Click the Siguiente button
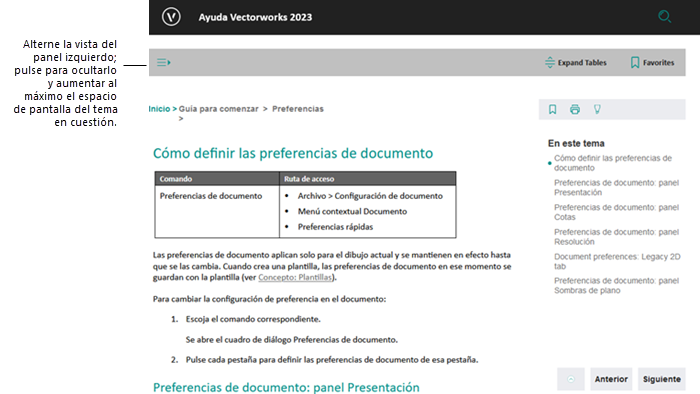 tap(662, 379)
